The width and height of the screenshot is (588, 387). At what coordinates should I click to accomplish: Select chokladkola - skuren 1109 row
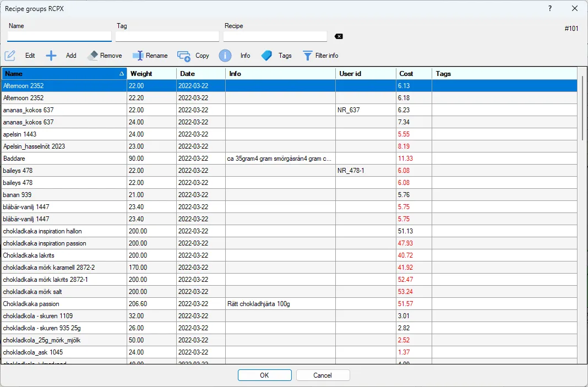tap(289, 316)
